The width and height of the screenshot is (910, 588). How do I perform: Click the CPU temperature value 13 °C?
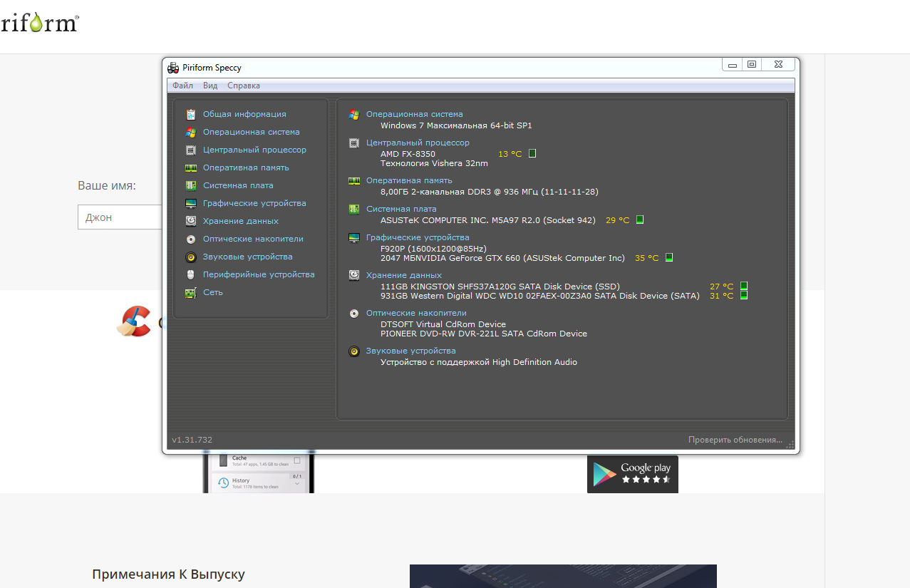coord(510,154)
